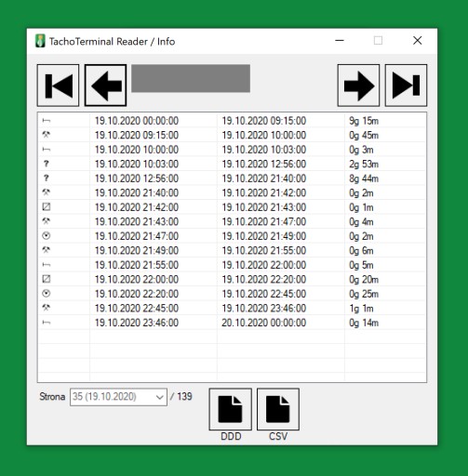
Task: Select the work row starting 19.10.2020 09:15:00
Action: pyautogui.click(x=232, y=135)
